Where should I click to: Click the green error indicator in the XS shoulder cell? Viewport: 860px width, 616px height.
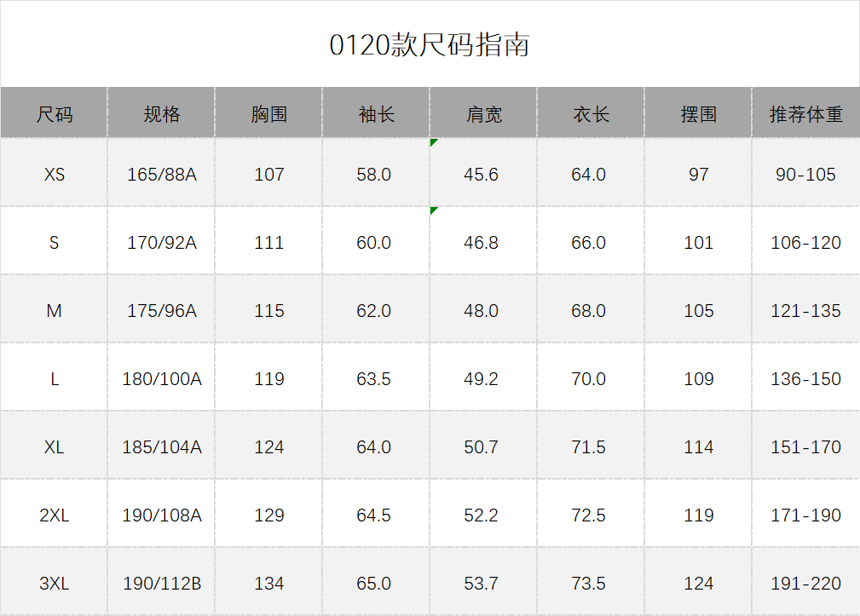(434, 141)
